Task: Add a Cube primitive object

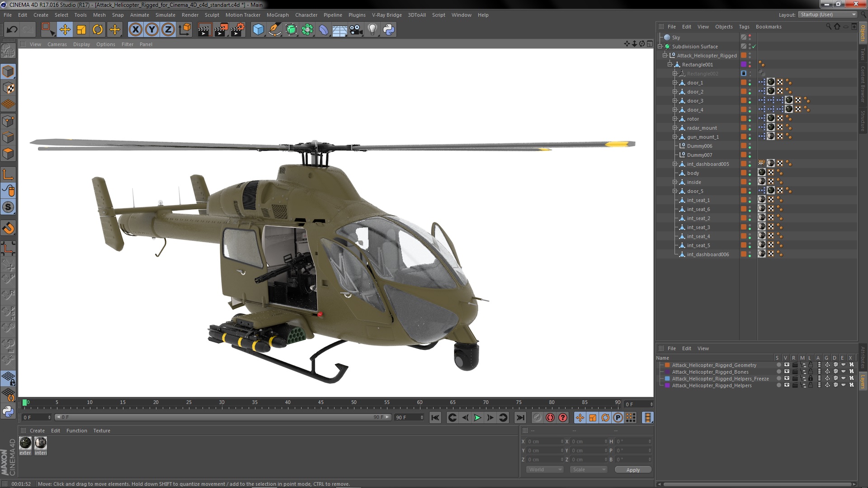Action: click(258, 30)
